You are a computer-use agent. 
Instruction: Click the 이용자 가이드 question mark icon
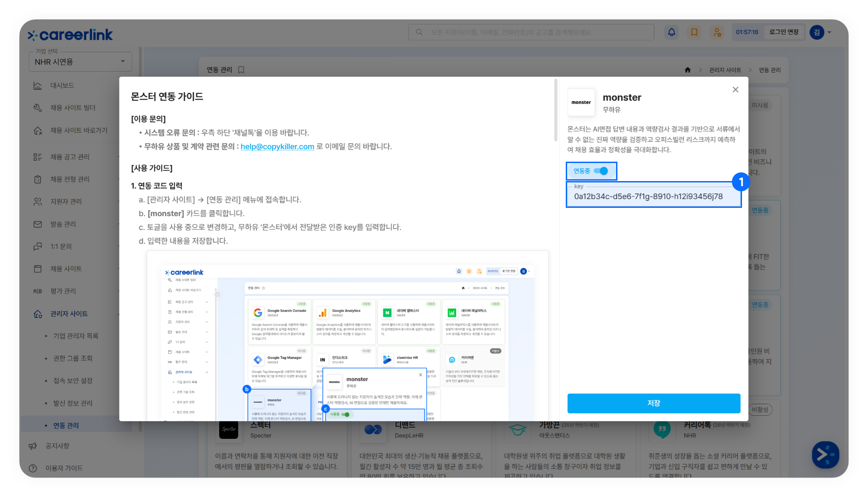33,468
